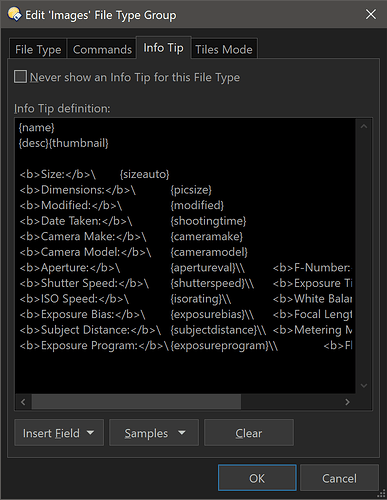Switch to the File Type tab
This screenshot has height=500, width=387.
pos(38,49)
